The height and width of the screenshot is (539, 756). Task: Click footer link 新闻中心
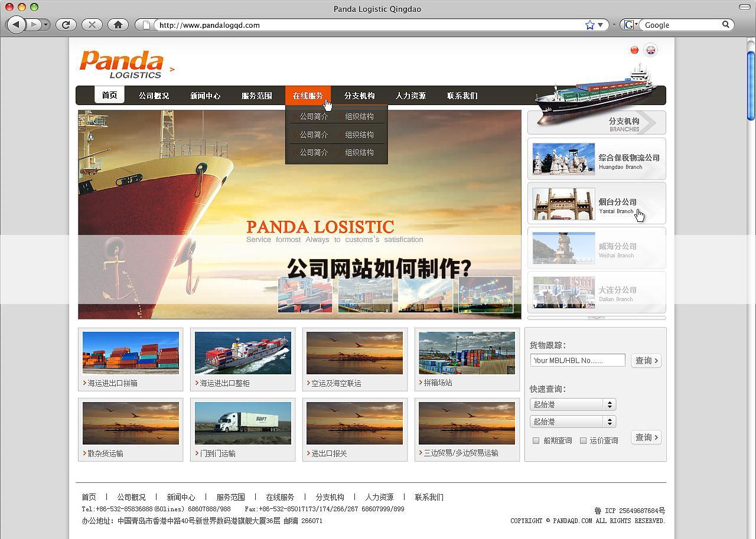coord(181,497)
